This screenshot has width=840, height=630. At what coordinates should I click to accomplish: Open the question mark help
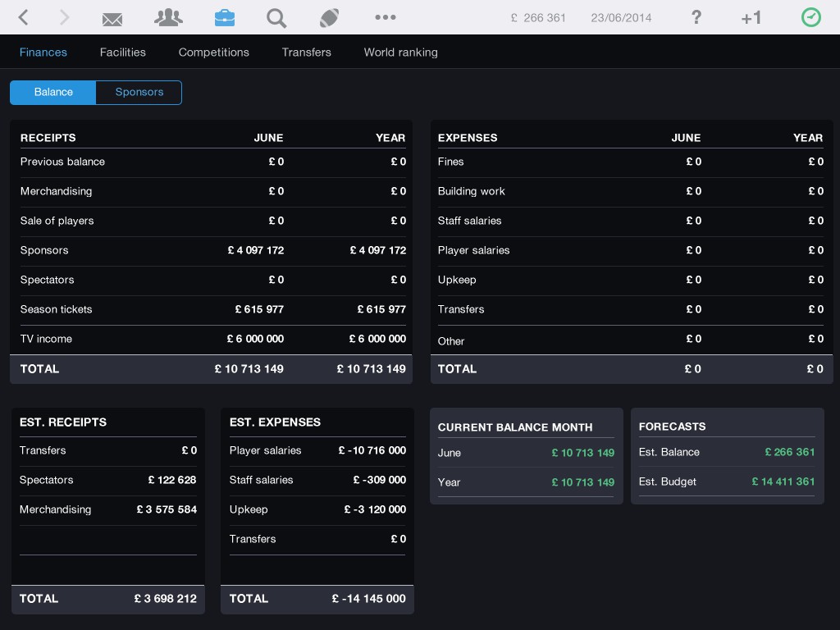coord(696,17)
